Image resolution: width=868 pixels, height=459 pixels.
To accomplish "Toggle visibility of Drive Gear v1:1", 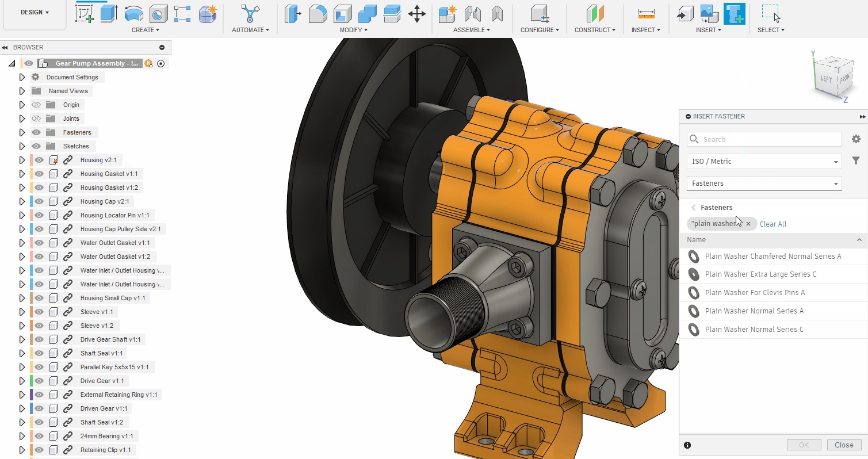I will pos(39,381).
